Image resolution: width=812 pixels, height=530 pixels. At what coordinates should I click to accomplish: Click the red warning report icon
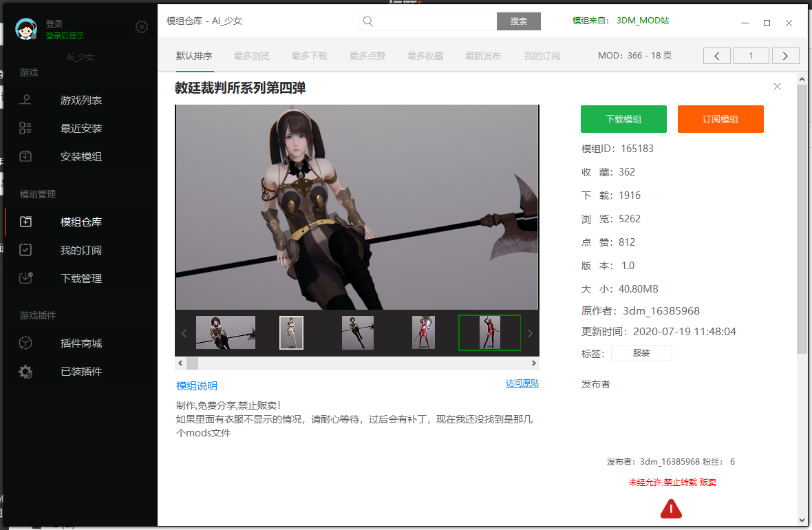click(671, 509)
